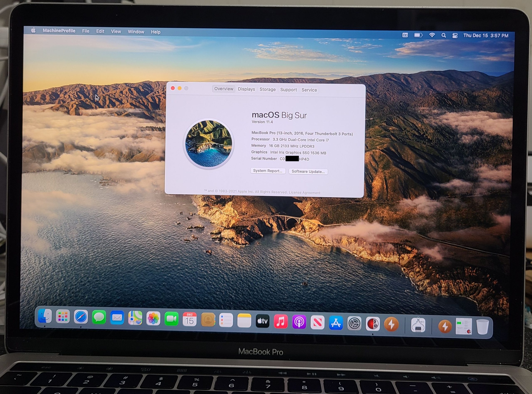Open the Window menu

pos(136,32)
